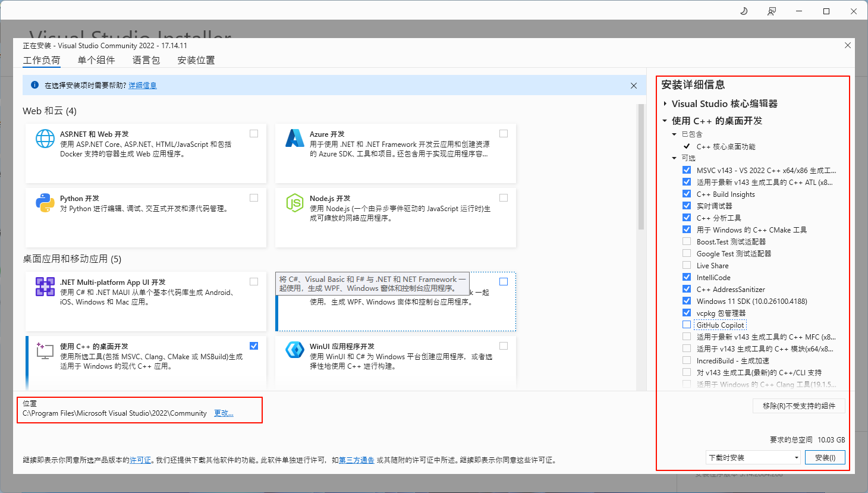Check the Python development workload box
Viewport: 868px width, 493px height.
[x=254, y=198]
